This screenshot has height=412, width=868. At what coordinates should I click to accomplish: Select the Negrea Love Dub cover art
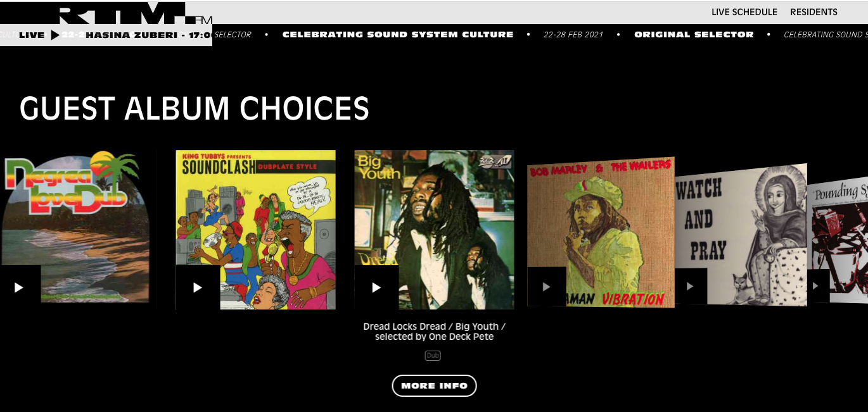[75, 226]
